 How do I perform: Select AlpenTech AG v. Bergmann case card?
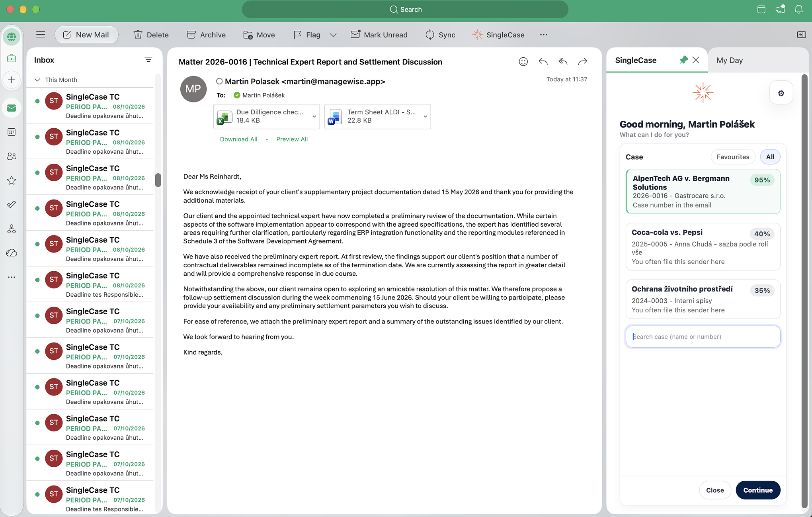coord(703,192)
